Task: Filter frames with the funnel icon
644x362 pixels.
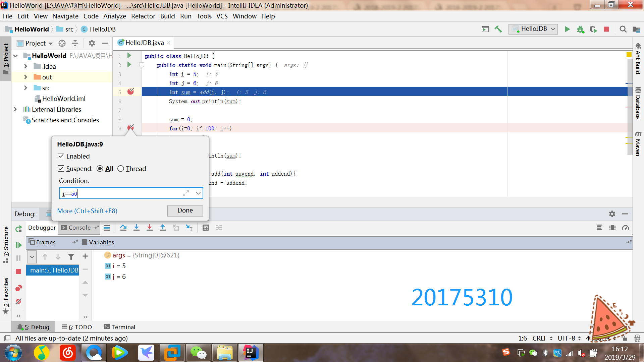Action: click(71, 257)
